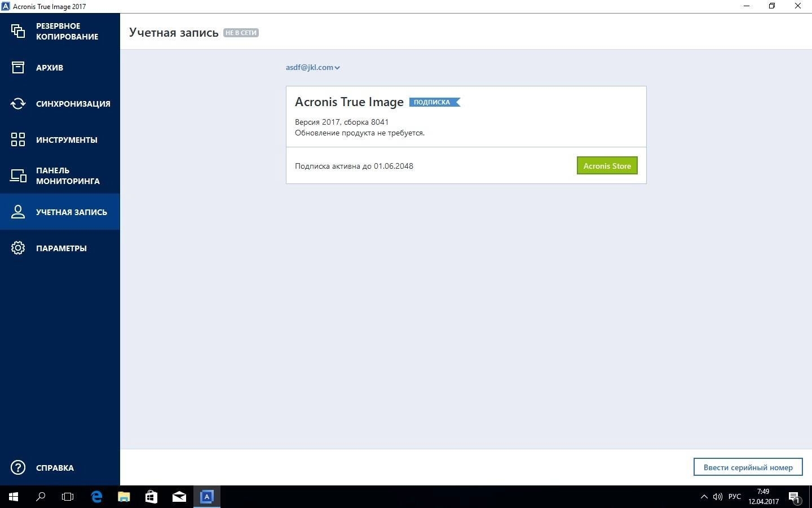
Task: Open РЕЗЕРВНОЕ КОПИРОВАНИЕ menu item
Action: click(60, 31)
